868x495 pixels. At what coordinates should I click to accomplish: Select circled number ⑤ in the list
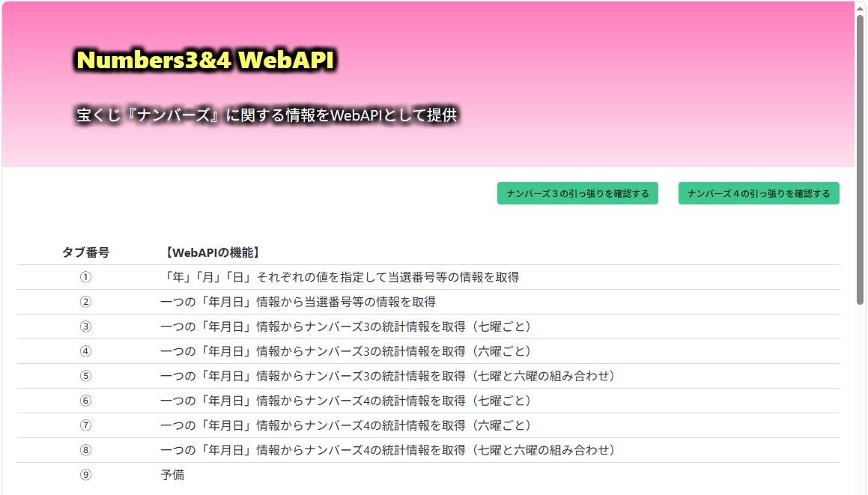click(85, 376)
